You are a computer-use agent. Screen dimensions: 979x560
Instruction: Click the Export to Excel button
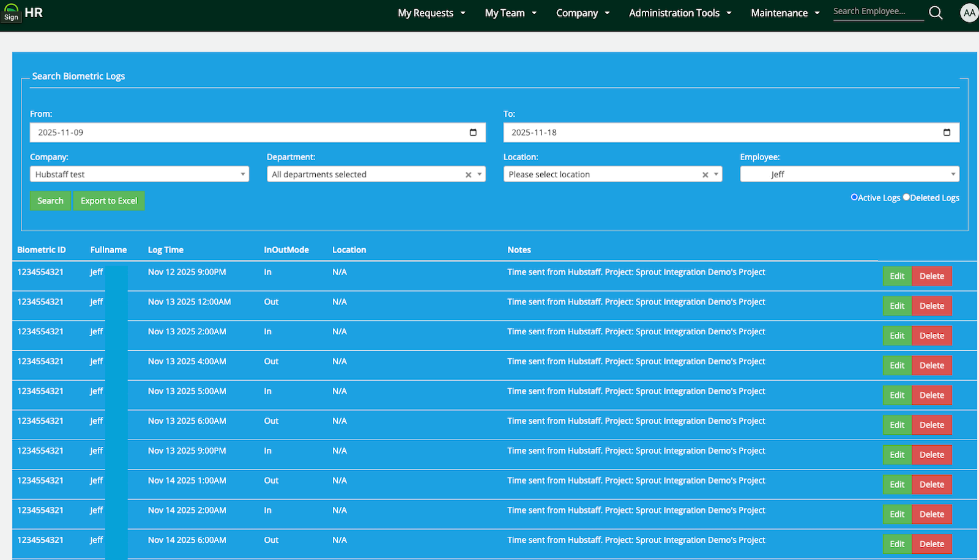tap(109, 201)
